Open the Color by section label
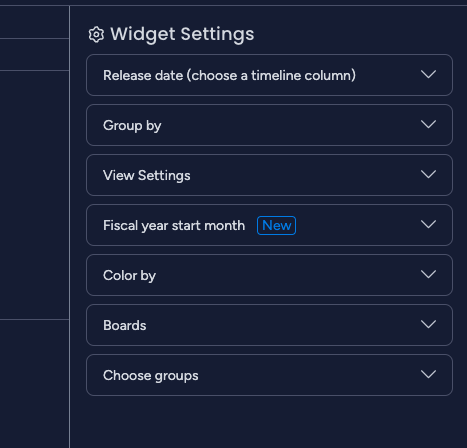Image resolution: width=467 pixels, height=448 pixels. pyautogui.click(x=129, y=276)
